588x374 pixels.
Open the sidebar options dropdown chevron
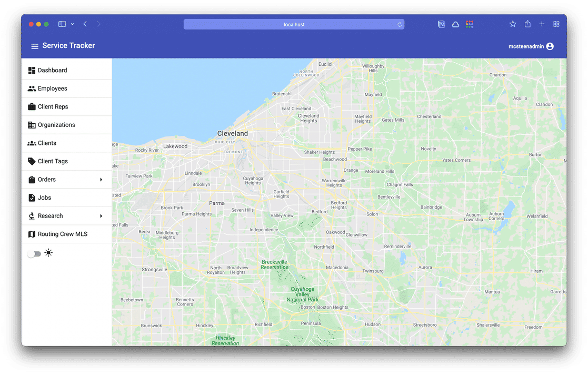coord(72,24)
